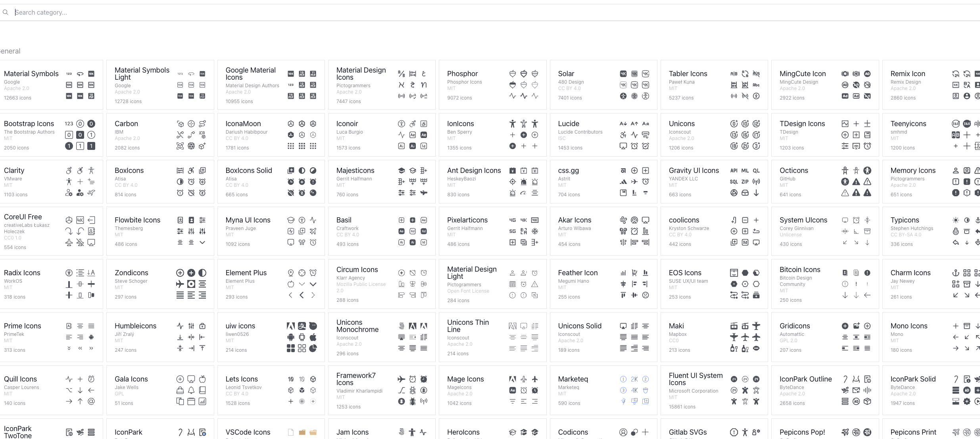Open the Radix Icons collection
The height and width of the screenshot is (439, 980).
point(51,284)
